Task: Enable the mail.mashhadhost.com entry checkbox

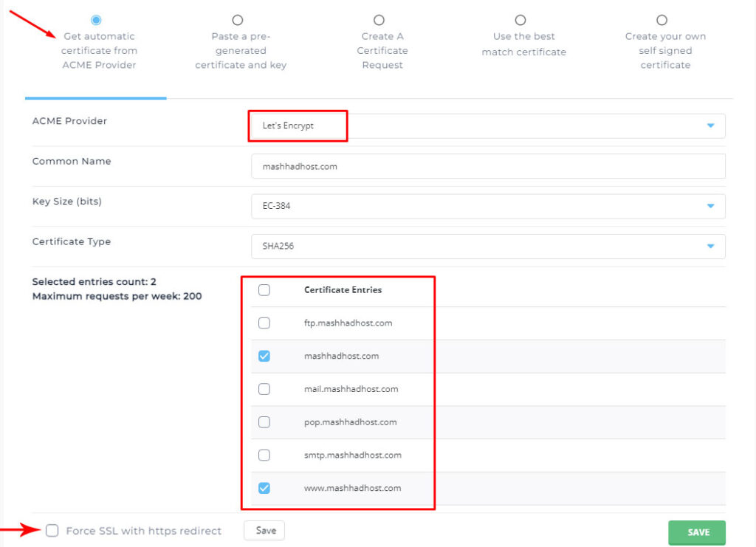Action: click(264, 389)
